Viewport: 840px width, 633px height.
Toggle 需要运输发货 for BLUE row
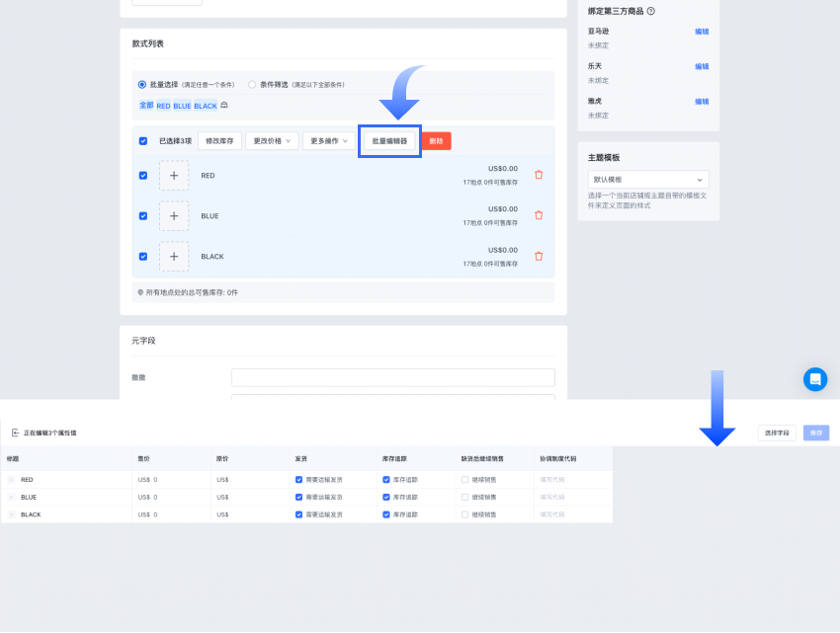(x=298, y=498)
